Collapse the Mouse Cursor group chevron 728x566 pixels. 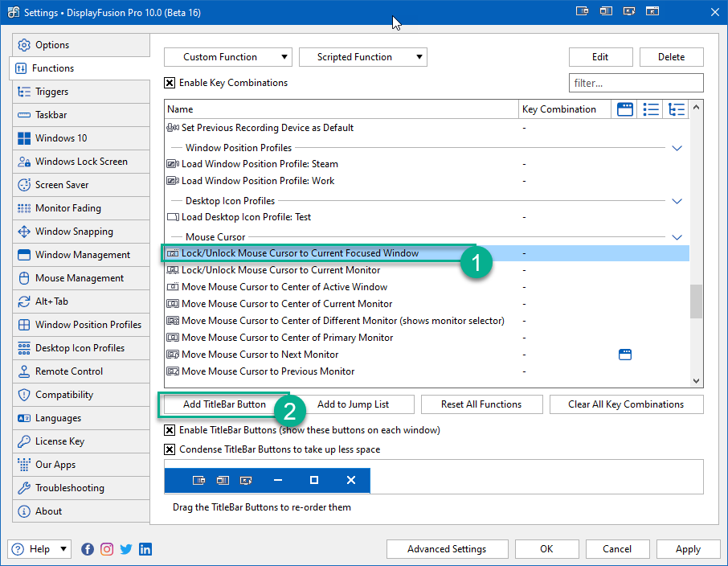pos(677,237)
